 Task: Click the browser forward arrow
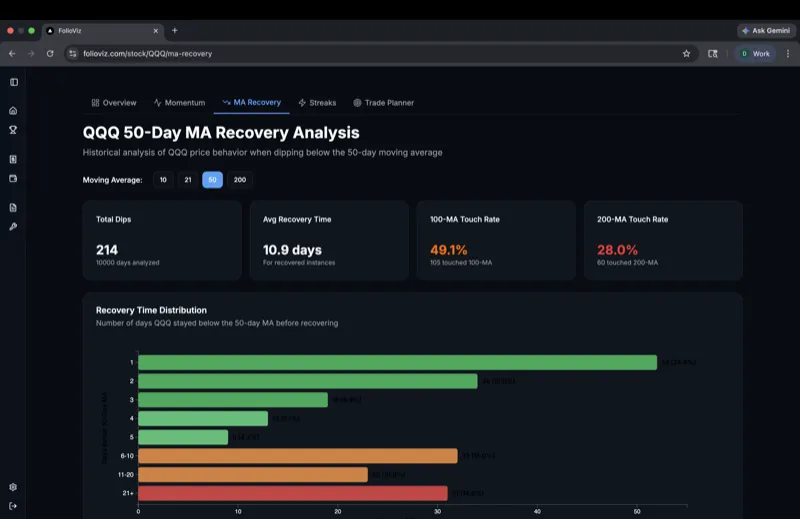coord(31,54)
